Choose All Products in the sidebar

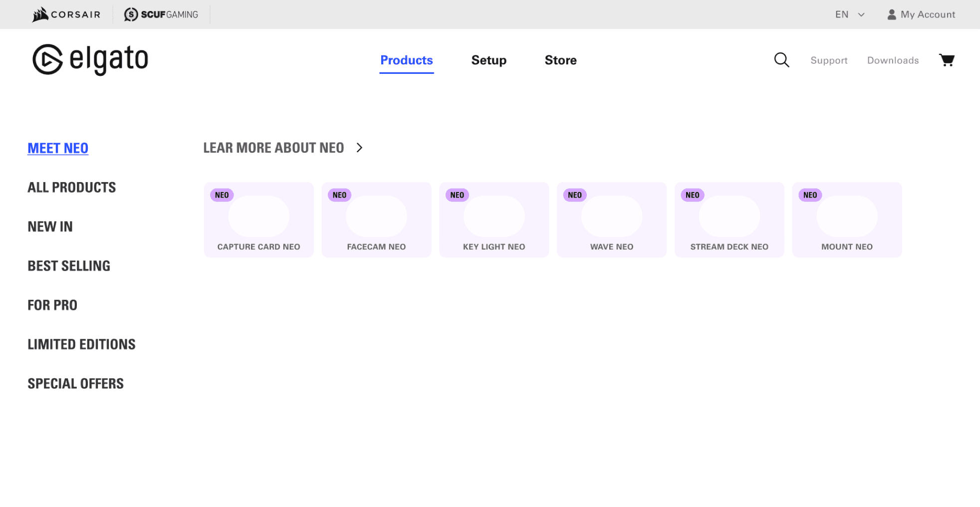[71, 187]
